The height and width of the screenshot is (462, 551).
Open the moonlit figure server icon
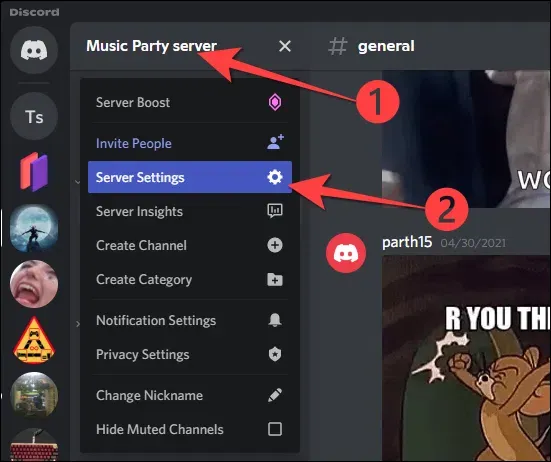pos(34,228)
